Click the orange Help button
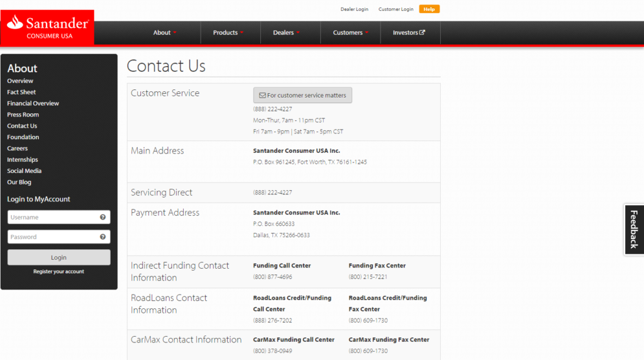 (x=429, y=9)
